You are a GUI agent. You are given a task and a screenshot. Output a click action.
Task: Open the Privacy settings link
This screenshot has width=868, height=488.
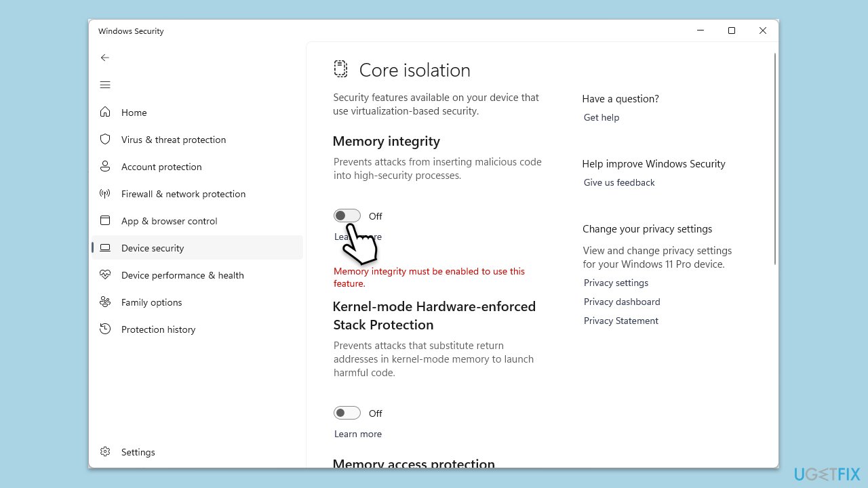click(x=616, y=283)
